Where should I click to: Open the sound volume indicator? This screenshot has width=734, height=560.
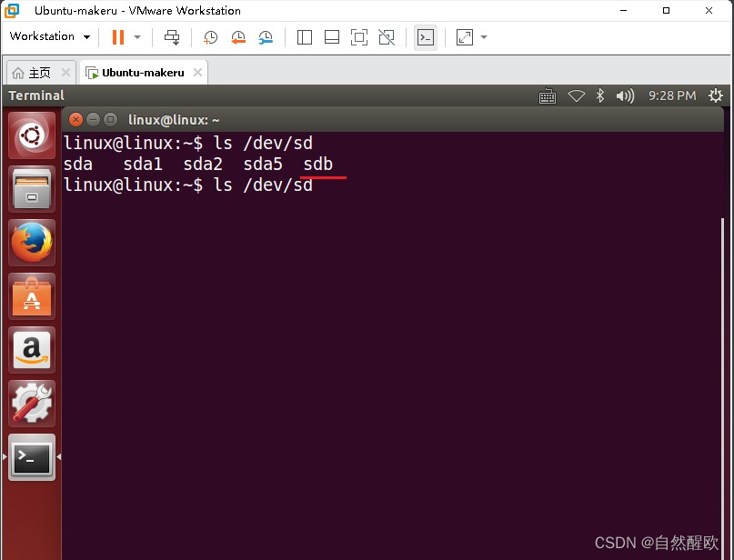tap(625, 95)
